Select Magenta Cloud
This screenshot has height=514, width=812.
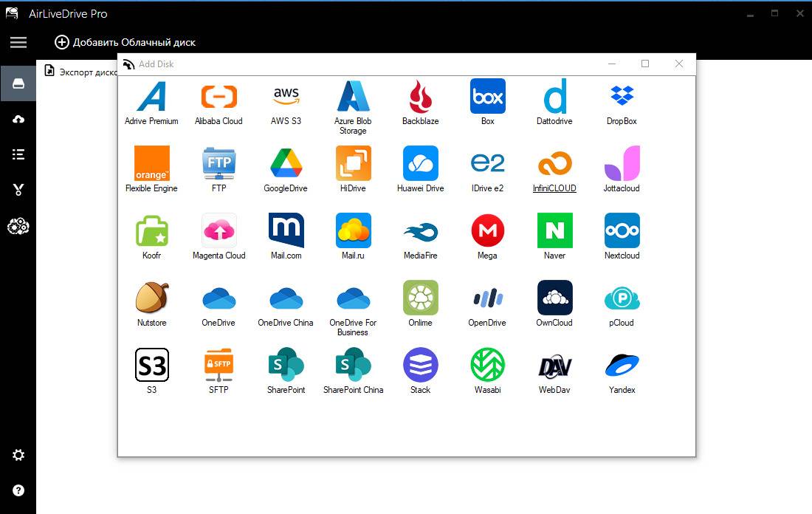point(219,237)
